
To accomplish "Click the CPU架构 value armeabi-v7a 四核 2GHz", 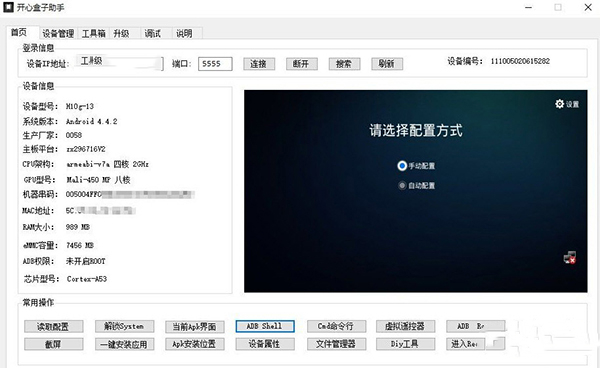I will tap(107, 164).
